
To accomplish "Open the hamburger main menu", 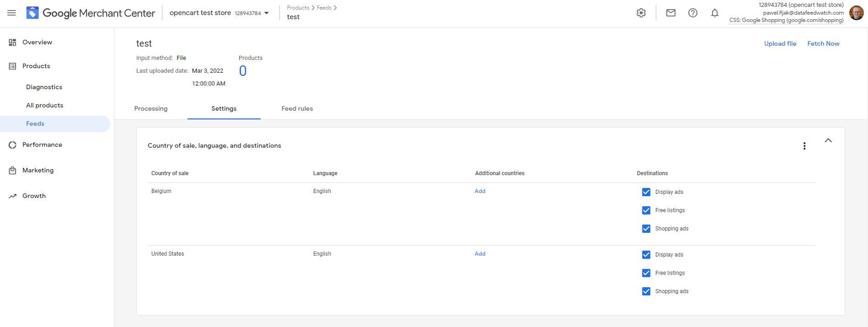I will coord(11,13).
